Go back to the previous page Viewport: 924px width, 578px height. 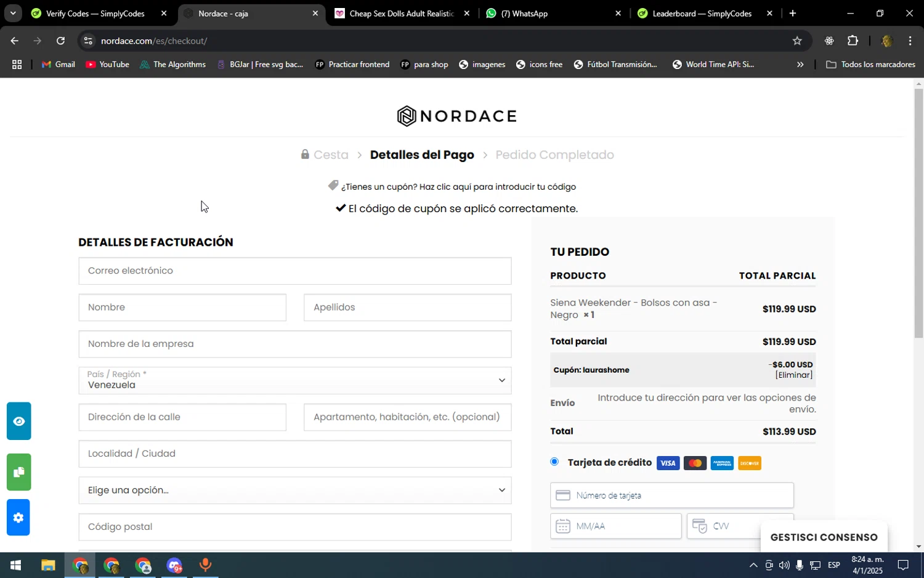(14, 41)
